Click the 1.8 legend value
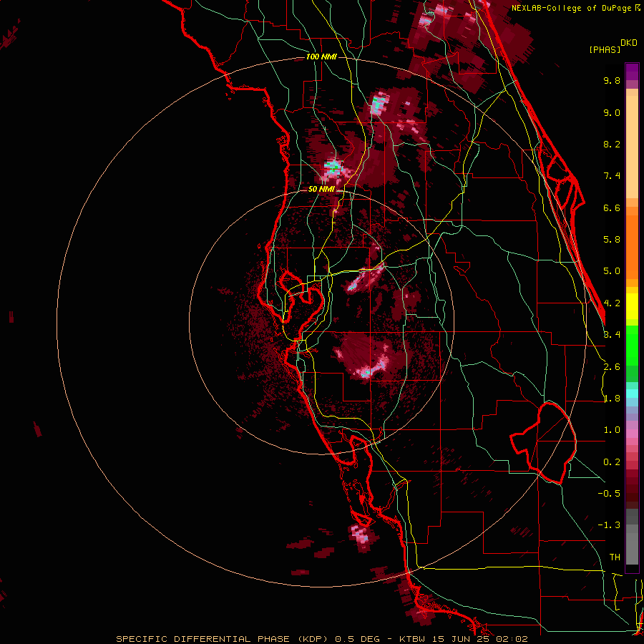The width and height of the screenshot is (644, 644). (x=612, y=399)
